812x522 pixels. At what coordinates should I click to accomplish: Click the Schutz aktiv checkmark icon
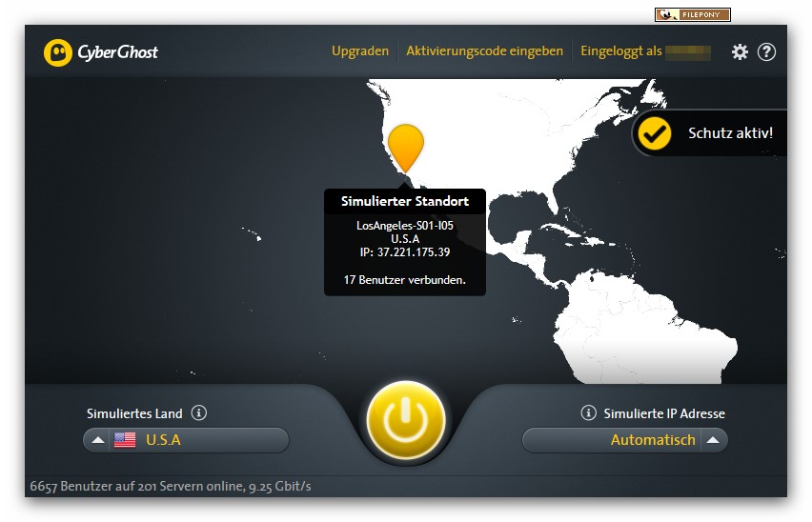tap(655, 133)
